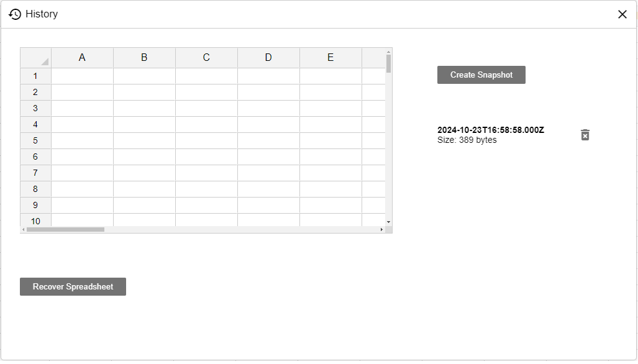
Task: Click the preview scroll up arrow
Action: [389, 52]
